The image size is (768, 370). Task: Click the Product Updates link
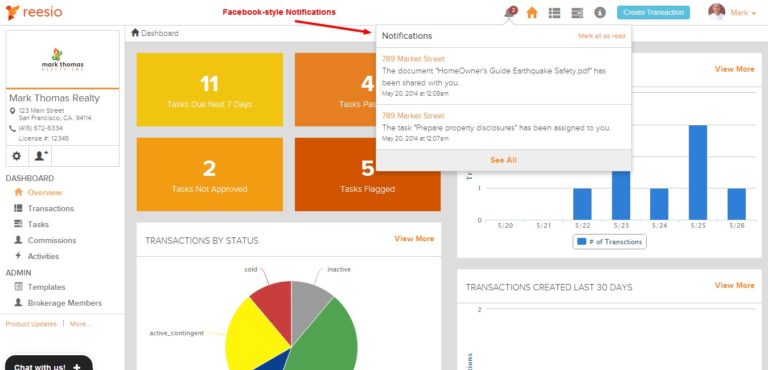click(x=31, y=324)
